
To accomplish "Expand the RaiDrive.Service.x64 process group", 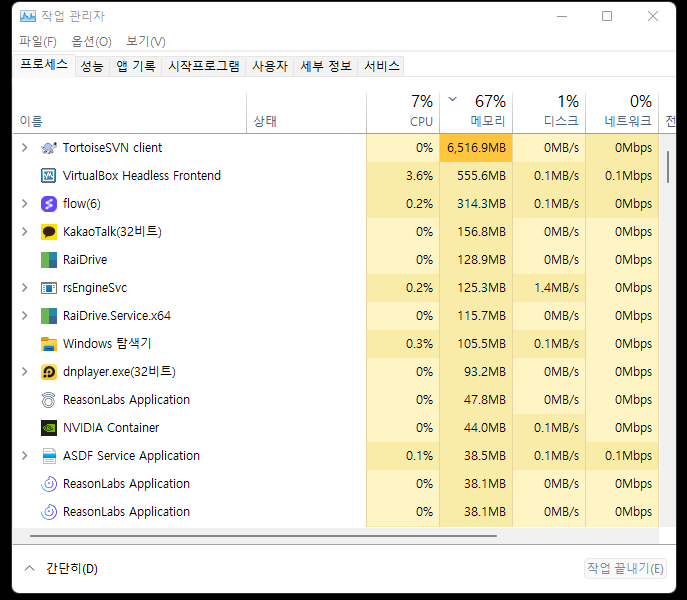I will click(25, 316).
